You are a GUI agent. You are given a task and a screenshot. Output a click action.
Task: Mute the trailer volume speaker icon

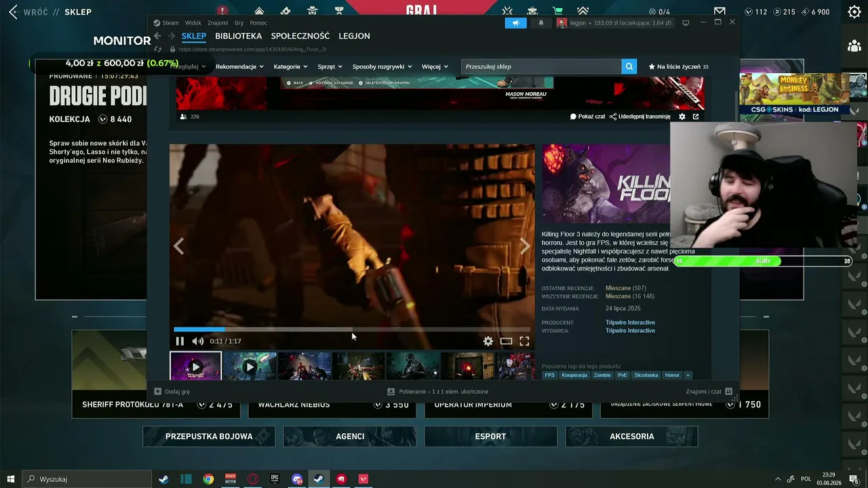point(197,342)
